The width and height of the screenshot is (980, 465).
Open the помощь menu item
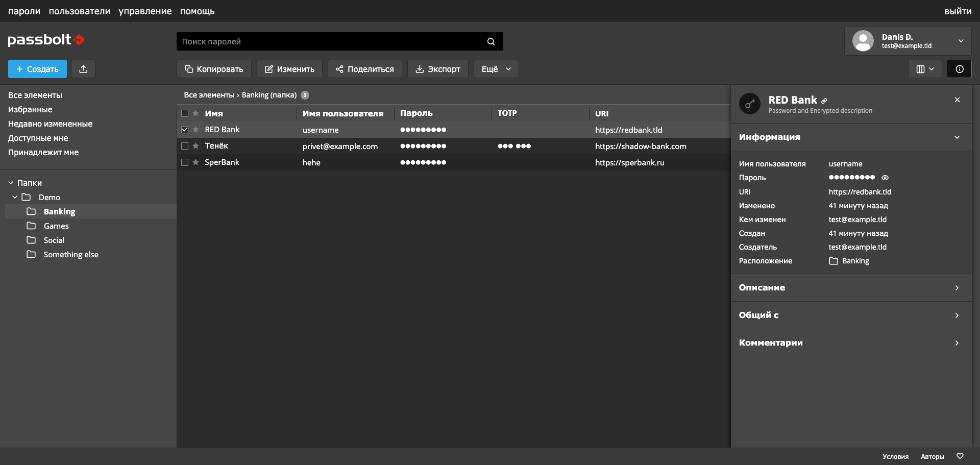pyautogui.click(x=197, y=11)
